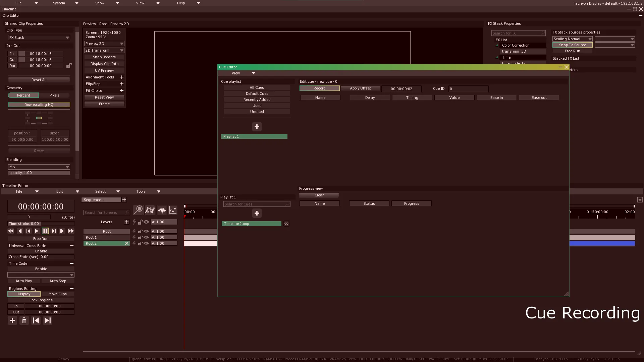Expand the Fit Clip to options
Screen dimensions: 644x362
pyautogui.click(x=122, y=90)
